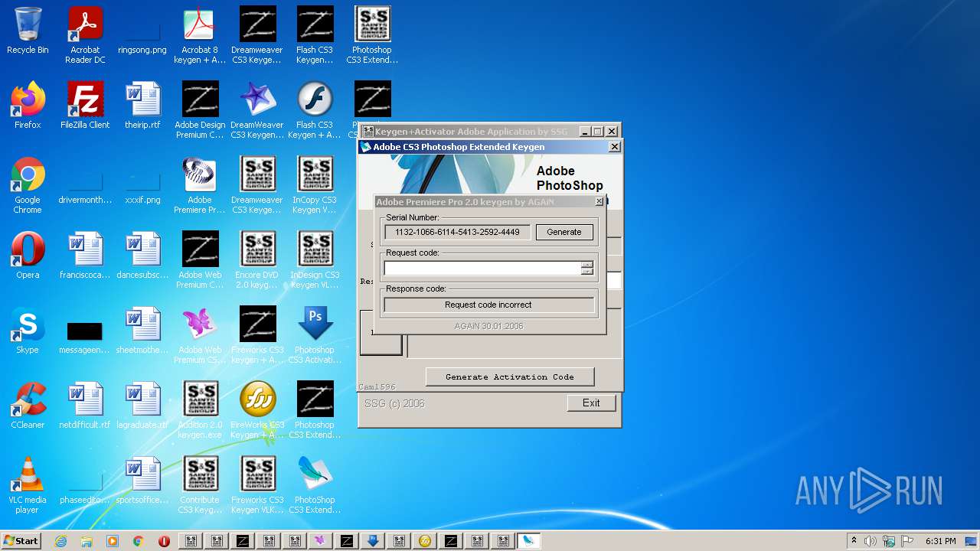Click the Response code field

pos(488,305)
